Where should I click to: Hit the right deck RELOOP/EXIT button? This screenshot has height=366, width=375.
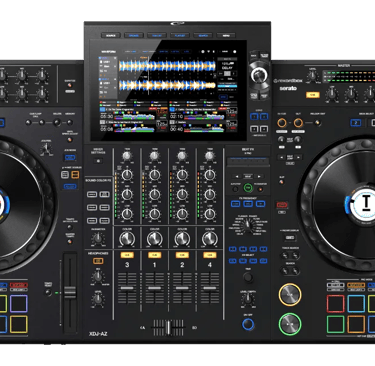[x=317, y=123]
